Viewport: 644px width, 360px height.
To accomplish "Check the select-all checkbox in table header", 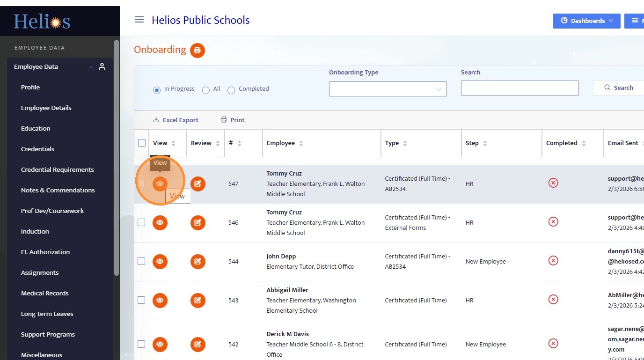I will (x=142, y=143).
